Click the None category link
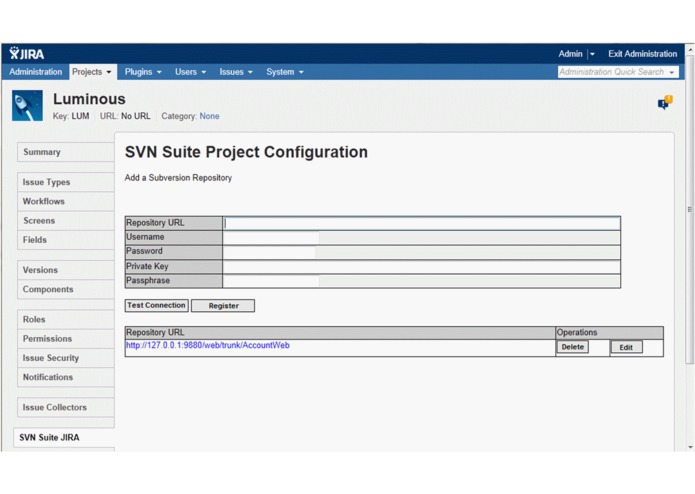Image resolution: width=695 pixels, height=494 pixels. click(x=209, y=116)
